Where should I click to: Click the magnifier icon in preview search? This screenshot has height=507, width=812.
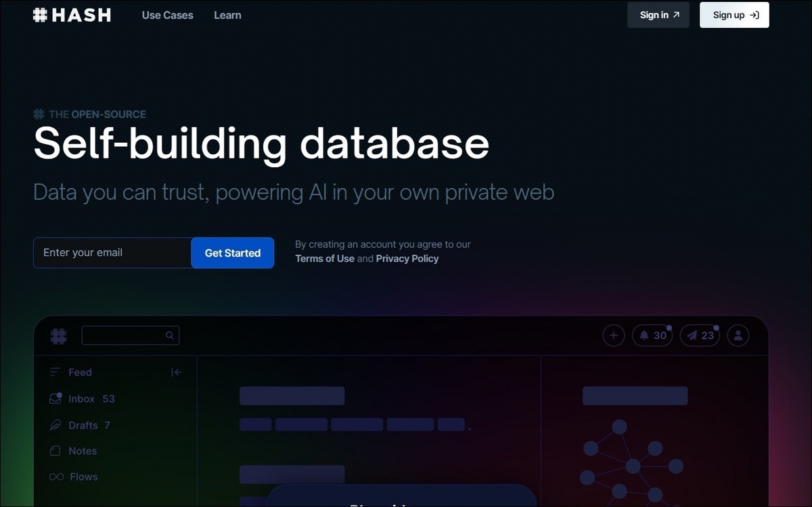pos(170,335)
